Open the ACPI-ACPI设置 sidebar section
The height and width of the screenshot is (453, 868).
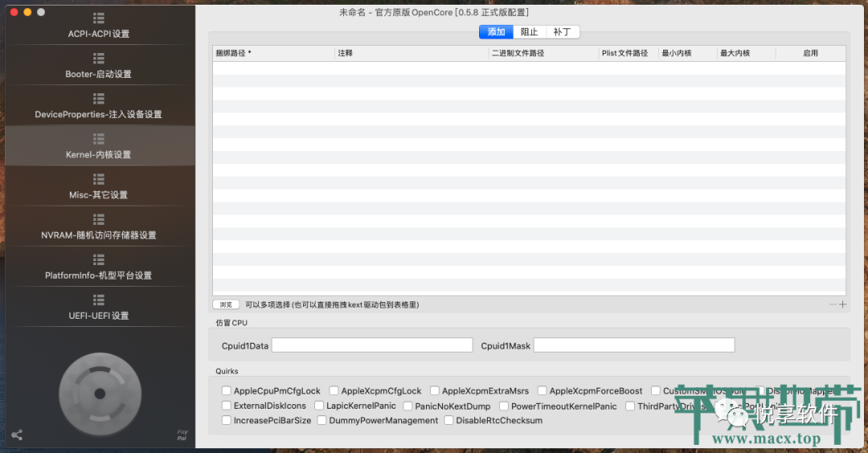(99, 26)
